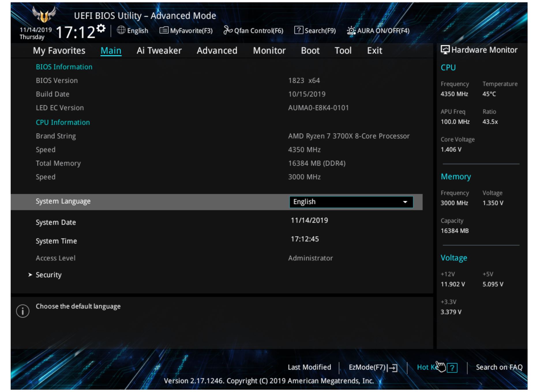Select the System Time label
542x392 pixels.
[x=56, y=241]
